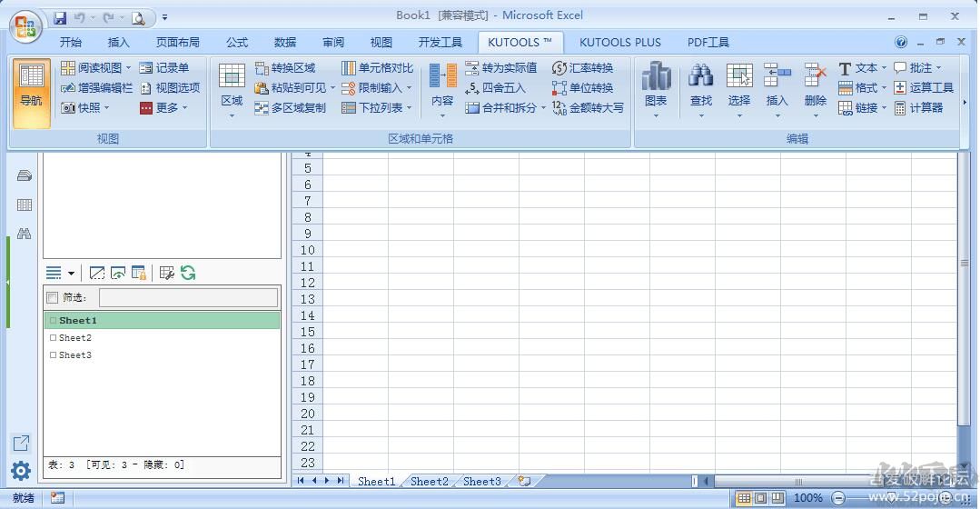Screen dimensions: 980x509
Task: Click 转为实际值 to actual
Action: [x=500, y=67]
